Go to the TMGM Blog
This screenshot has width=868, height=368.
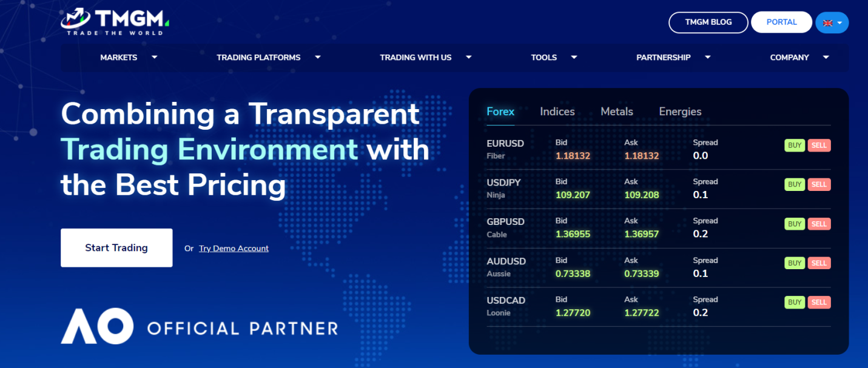click(x=708, y=22)
